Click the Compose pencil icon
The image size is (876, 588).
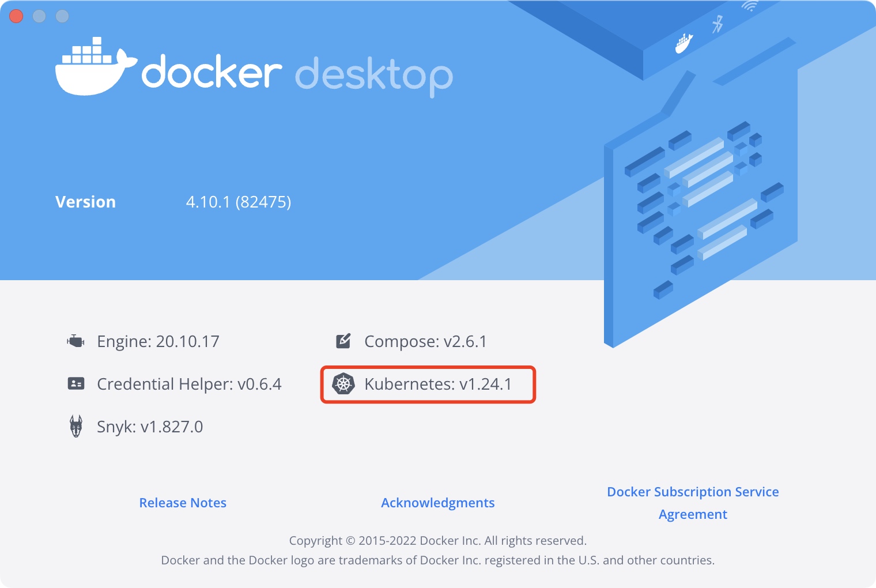[343, 341]
